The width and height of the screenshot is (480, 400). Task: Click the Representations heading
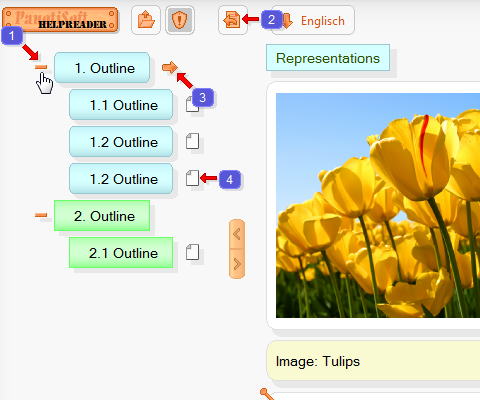pyautogui.click(x=328, y=58)
